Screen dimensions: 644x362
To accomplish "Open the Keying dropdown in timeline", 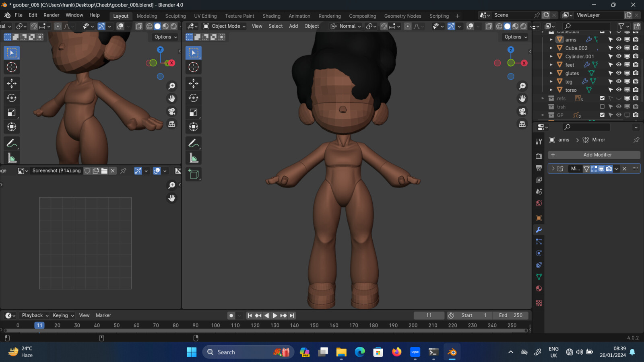I will pyautogui.click(x=63, y=316).
